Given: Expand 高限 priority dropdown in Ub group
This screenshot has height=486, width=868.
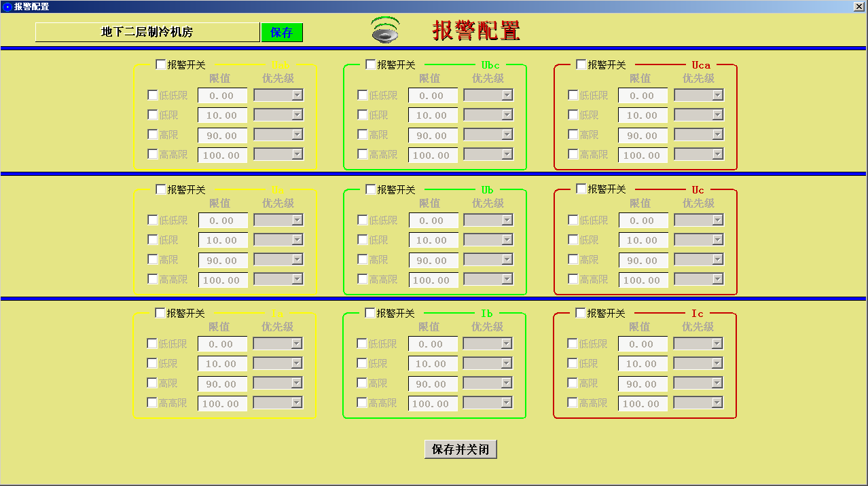Looking at the screenshot, I should pos(507,260).
